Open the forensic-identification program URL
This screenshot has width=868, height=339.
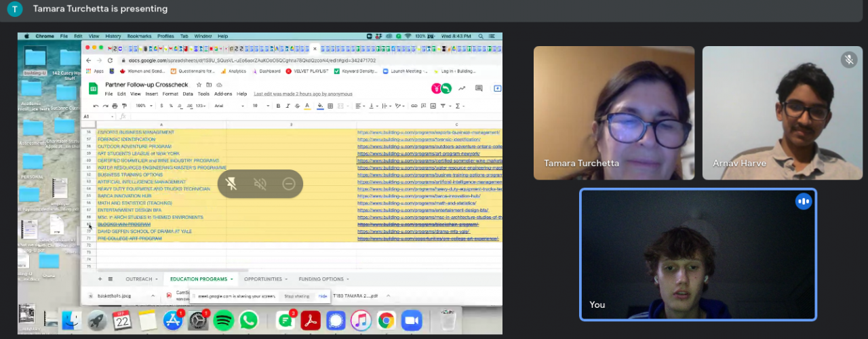(x=419, y=139)
